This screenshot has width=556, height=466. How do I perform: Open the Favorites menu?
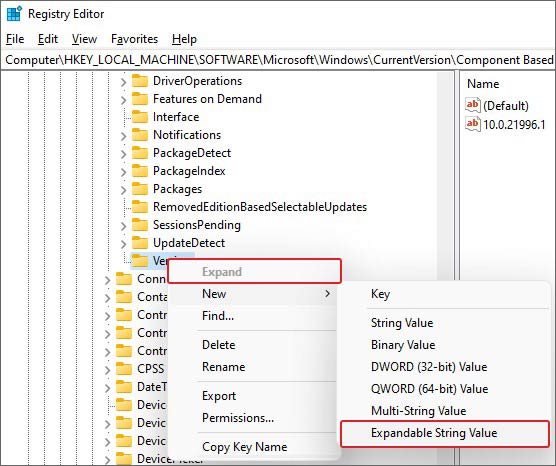coord(134,39)
